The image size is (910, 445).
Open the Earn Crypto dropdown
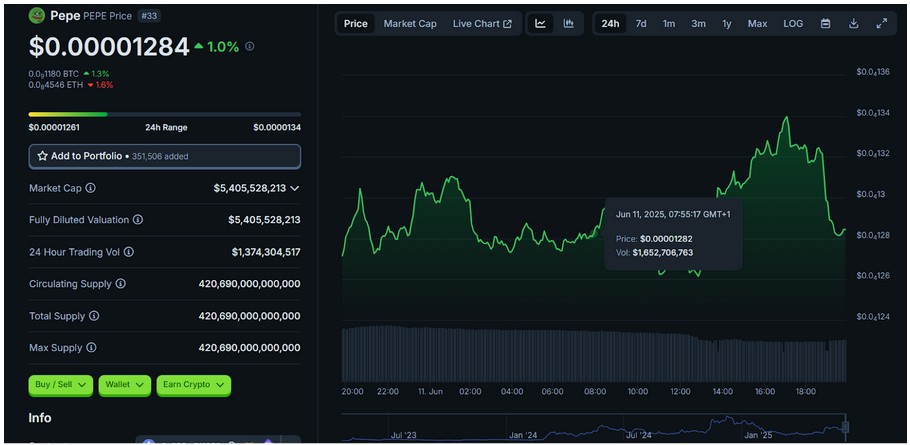pos(194,385)
